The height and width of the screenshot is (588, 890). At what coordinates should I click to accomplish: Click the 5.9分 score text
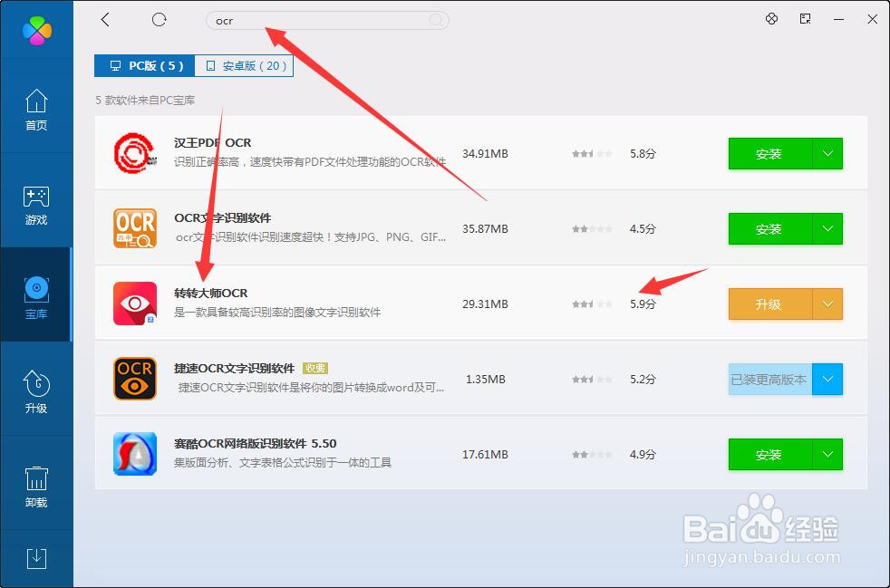(x=643, y=304)
